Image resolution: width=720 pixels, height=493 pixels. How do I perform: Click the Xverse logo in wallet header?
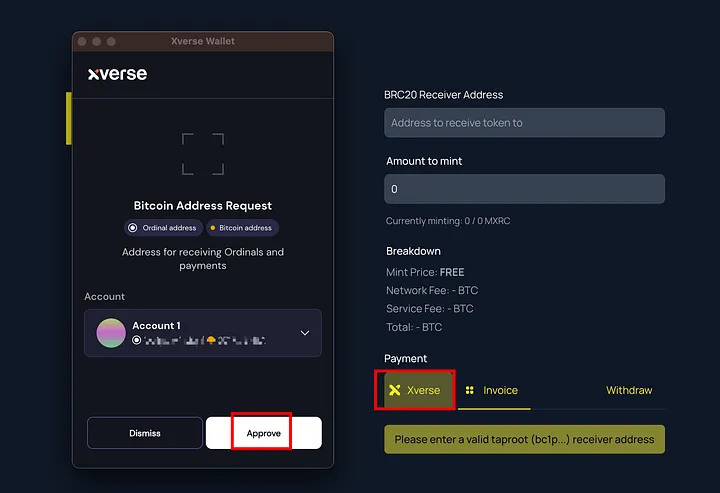coord(118,74)
